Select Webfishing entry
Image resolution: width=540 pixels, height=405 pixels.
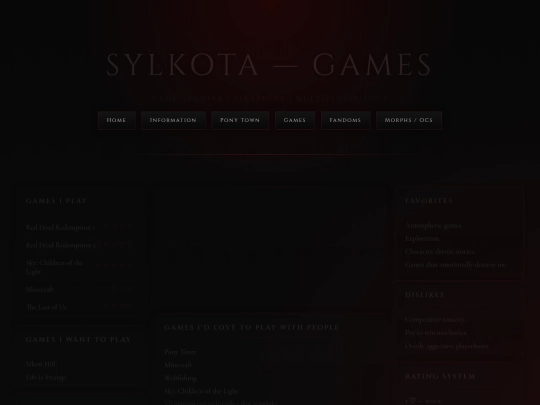180,378
